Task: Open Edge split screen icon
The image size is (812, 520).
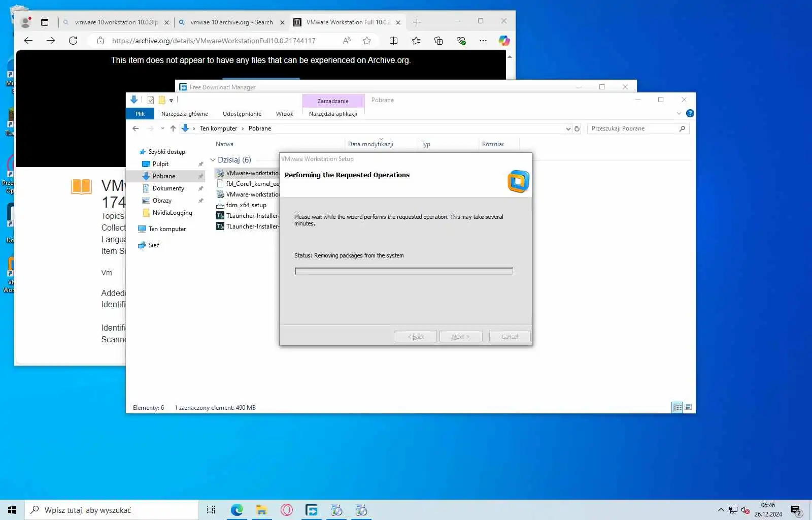Action: [393, 41]
